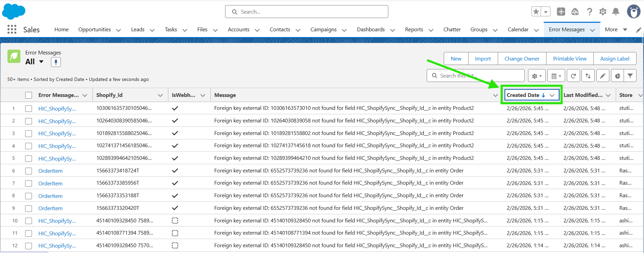Open List View Controls gear
This screenshot has height=253, width=644.
pos(537,76)
